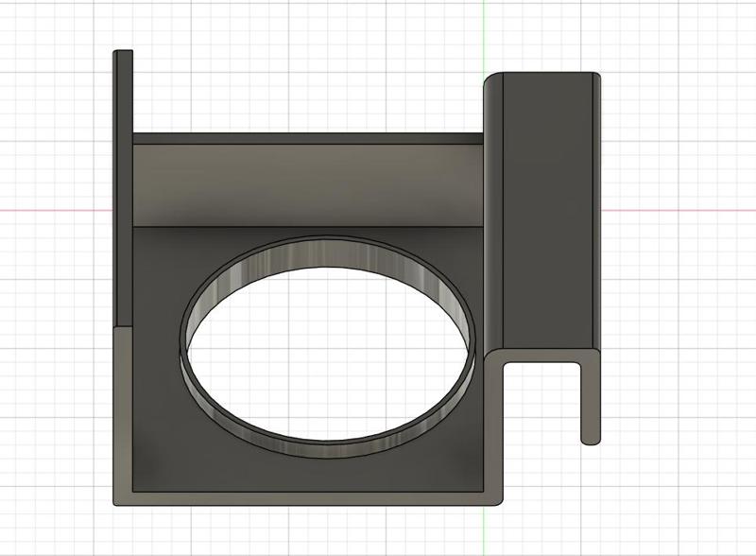The width and height of the screenshot is (756, 556).
Task: Select the vertical strip below the right box
Action: [493, 427]
